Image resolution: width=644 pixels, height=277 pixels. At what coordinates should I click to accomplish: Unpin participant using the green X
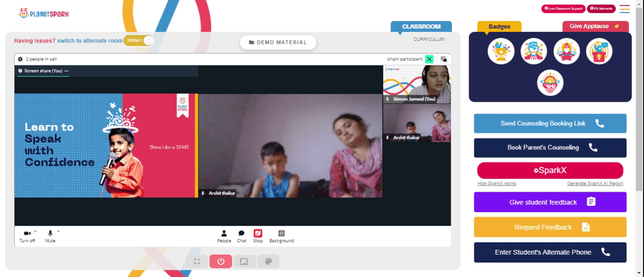(x=429, y=59)
